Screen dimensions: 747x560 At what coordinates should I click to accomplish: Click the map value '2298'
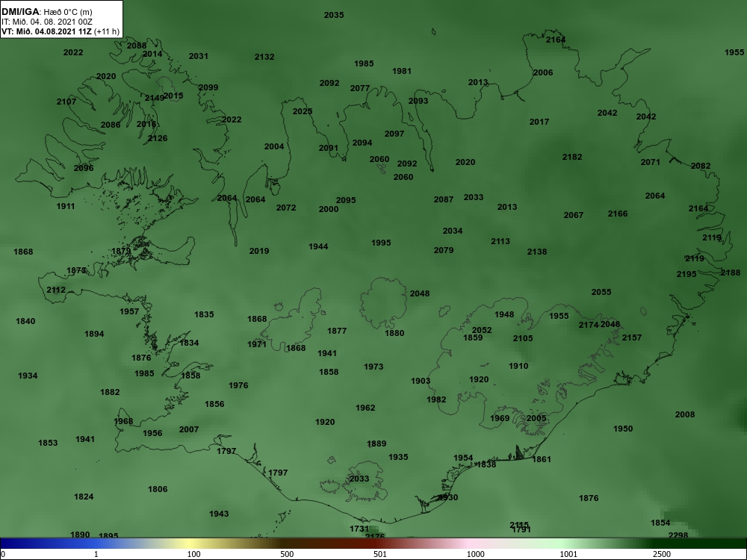[678, 535]
